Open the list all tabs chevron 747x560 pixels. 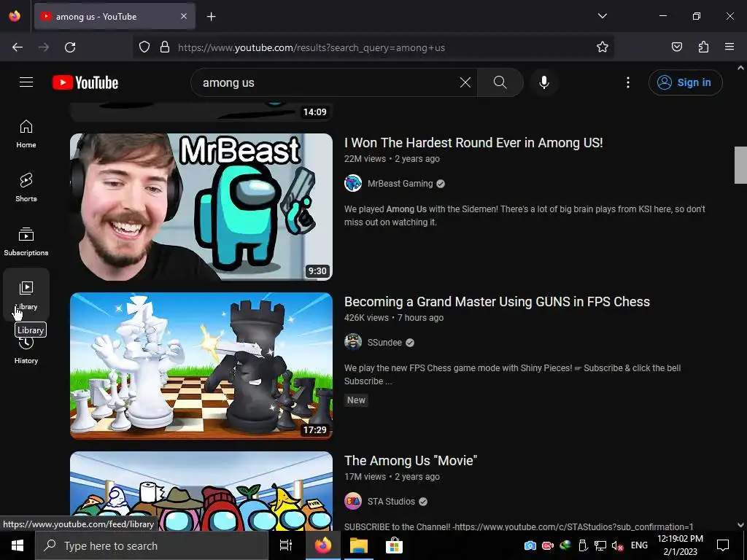pos(603,16)
